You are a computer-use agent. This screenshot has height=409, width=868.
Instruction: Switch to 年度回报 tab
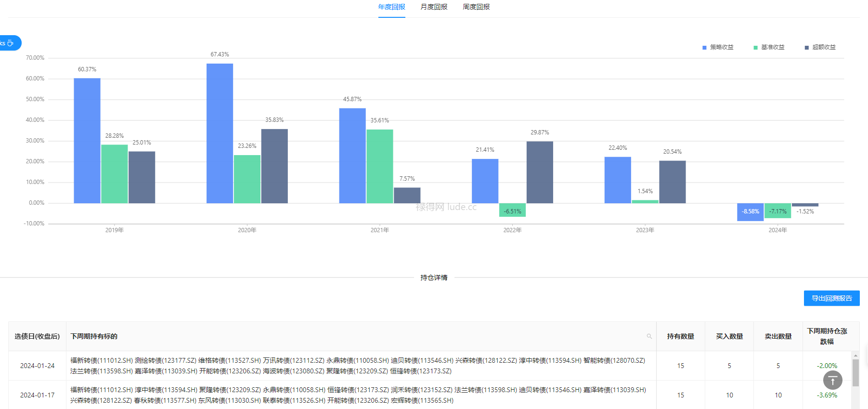coord(391,7)
